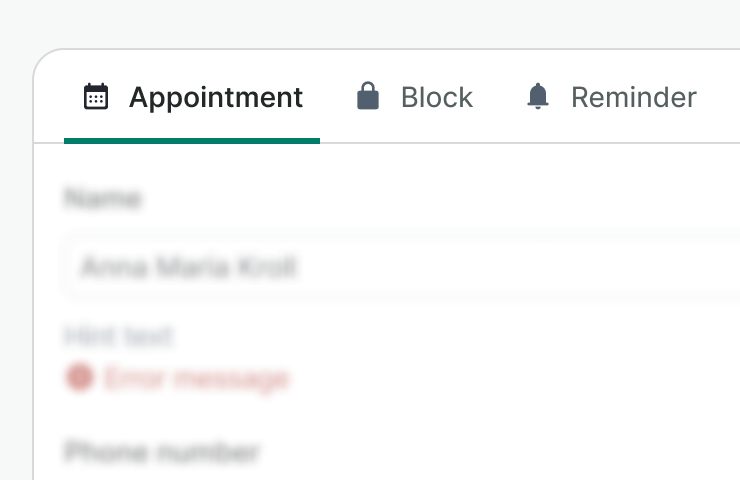
Task: Click the "Anna Maria Kroll" text
Action: tap(189, 268)
